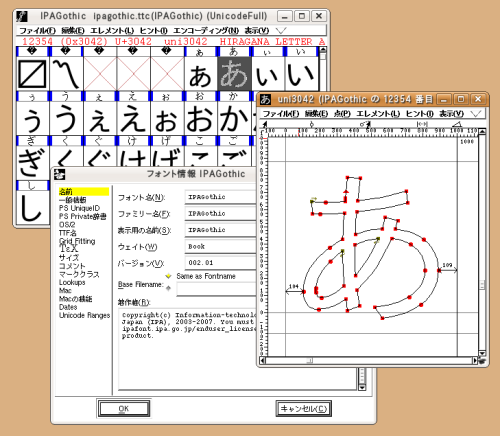This screenshot has width=500, height=436.
Task: Select the small ぉ glyph cell
Action: (167, 118)
